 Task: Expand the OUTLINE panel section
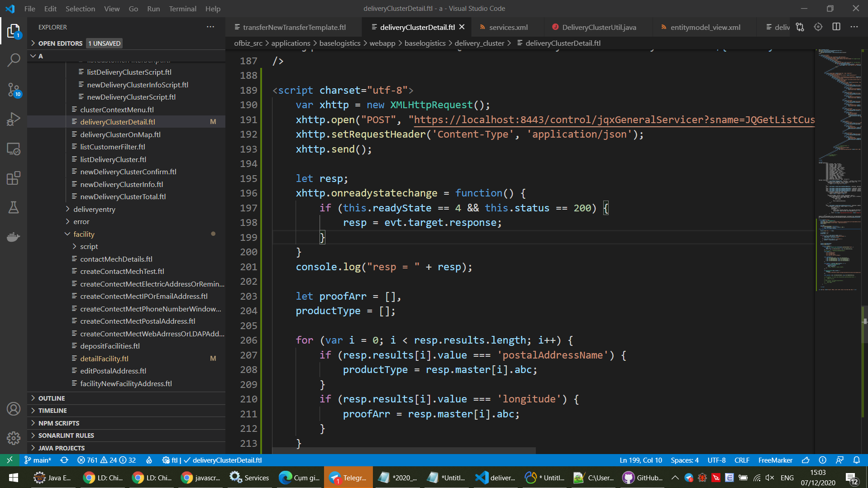52,398
